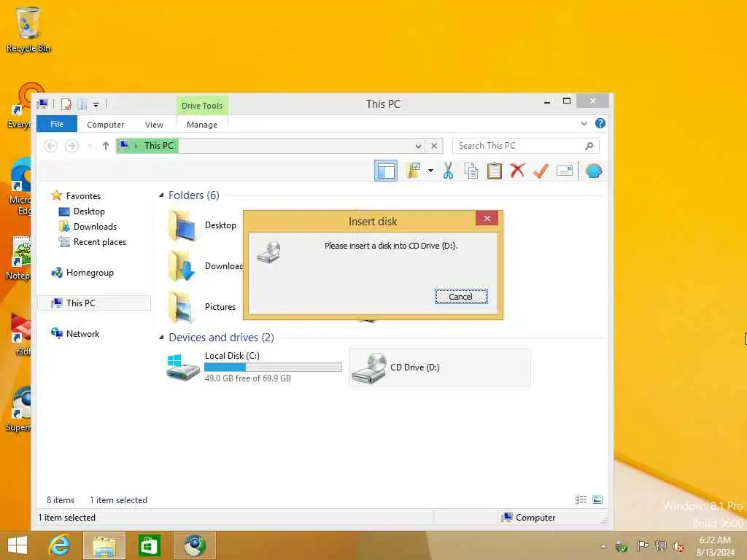Click the Chromium-style browser taskbar icon
747x560 pixels.
click(x=194, y=545)
